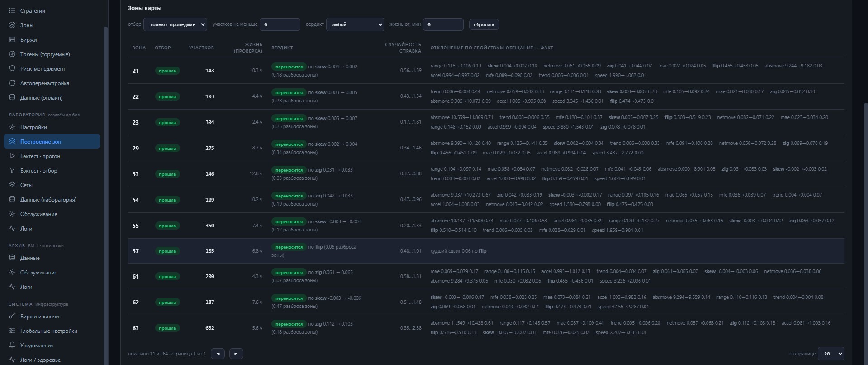Click the сбросить reset button
This screenshot has width=868, height=365.
[x=484, y=24]
